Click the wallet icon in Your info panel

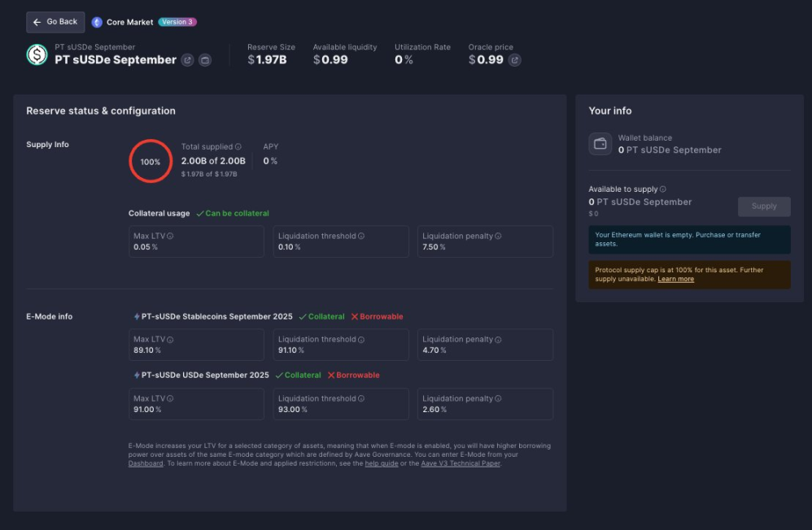600,144
